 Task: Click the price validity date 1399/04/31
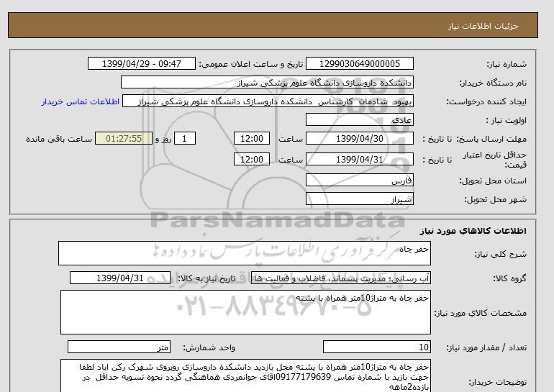click(x=359, y=159)
